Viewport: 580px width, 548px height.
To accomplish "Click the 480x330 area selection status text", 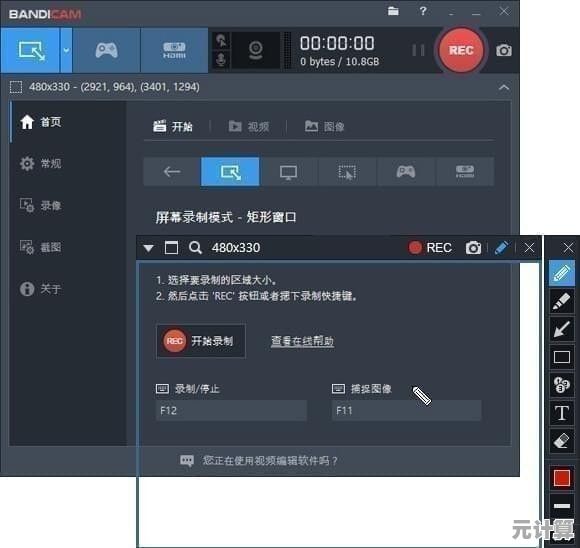I will [114, 87].
